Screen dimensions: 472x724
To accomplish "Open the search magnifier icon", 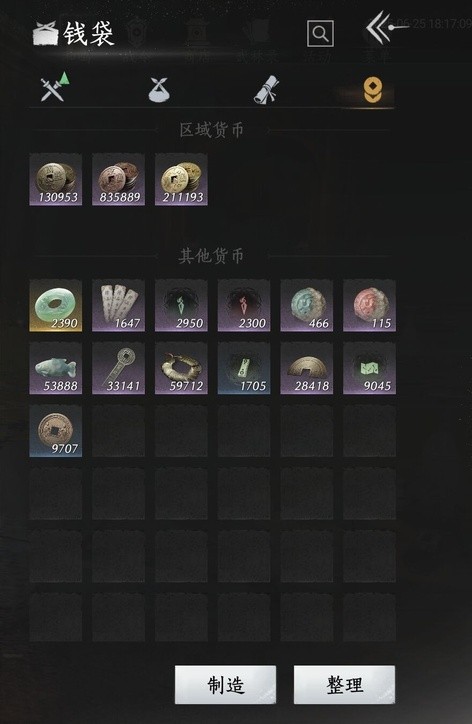I will click(x=321, y=33).
